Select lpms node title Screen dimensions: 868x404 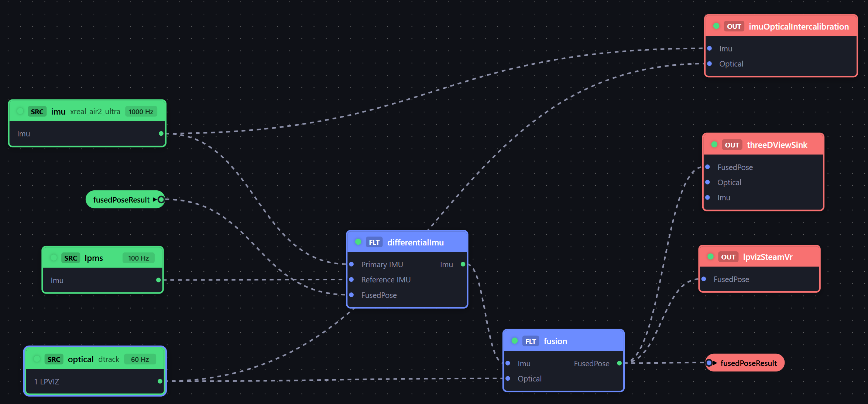pos(94,258)
